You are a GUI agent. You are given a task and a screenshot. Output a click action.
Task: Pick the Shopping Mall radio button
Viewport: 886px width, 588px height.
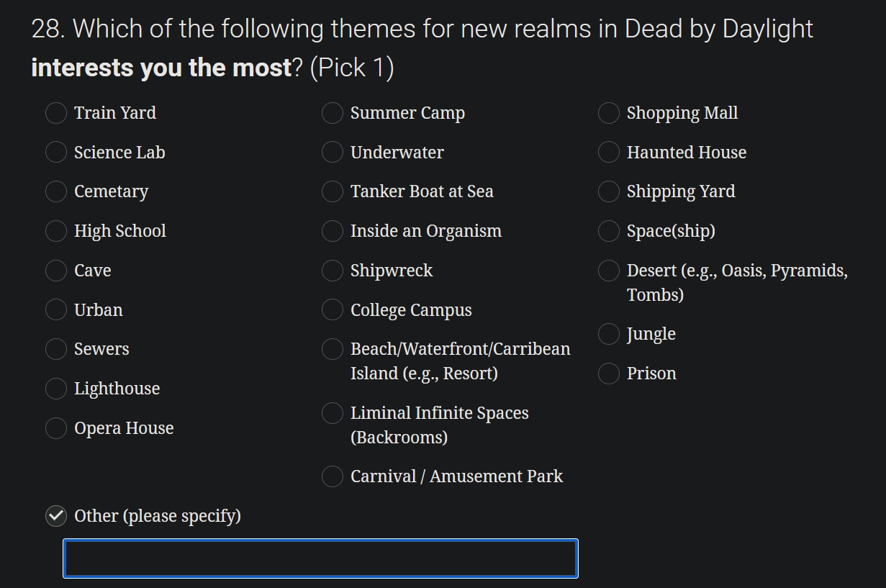(x=609, y=113)
